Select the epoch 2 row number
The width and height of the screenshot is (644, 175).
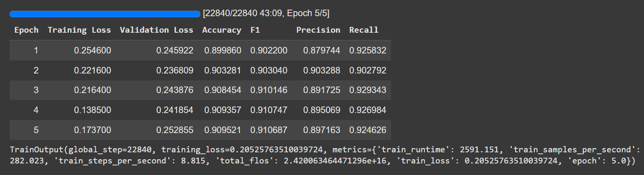tap(36, 70)
